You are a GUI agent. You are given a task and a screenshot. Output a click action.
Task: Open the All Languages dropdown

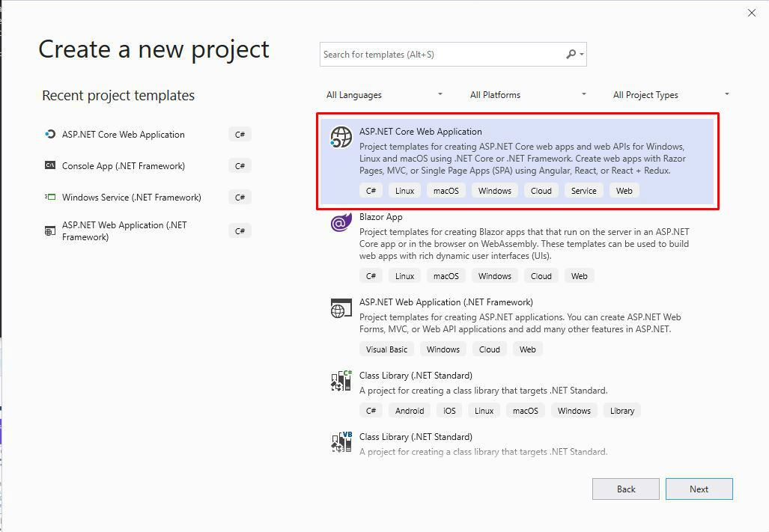tap(385, 94)
